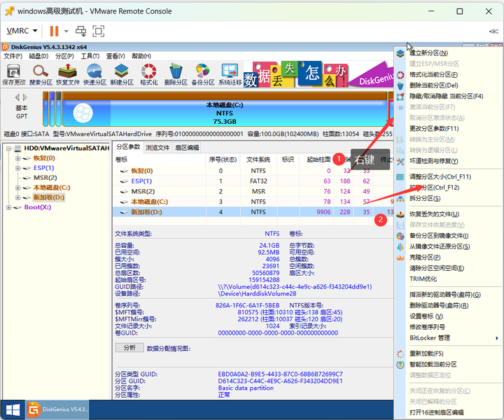Click the DiskGenius title bar app icon
The width and height of the screenshot is (504, 420).
(6, 47)
